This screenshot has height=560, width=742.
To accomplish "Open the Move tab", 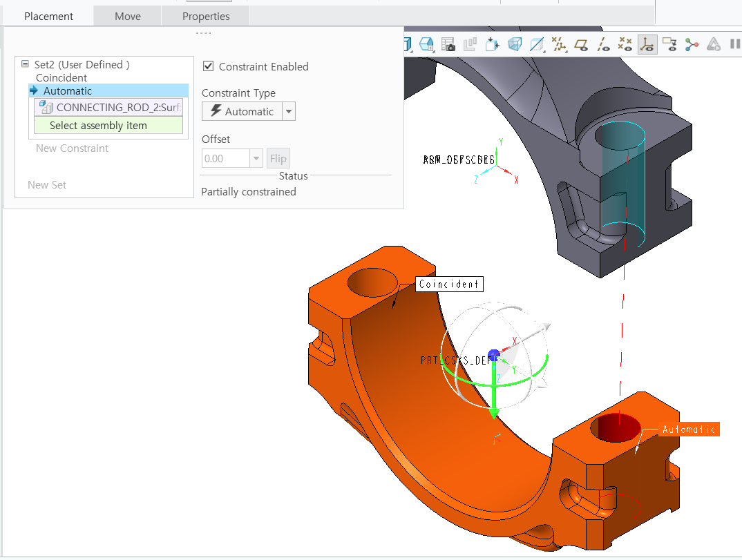I will 128,16.
